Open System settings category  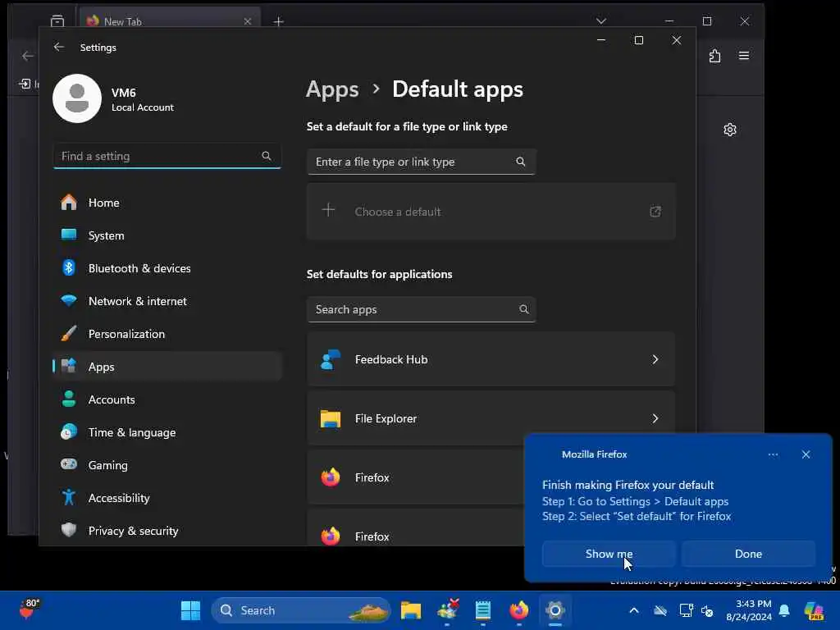coord(167,235)
